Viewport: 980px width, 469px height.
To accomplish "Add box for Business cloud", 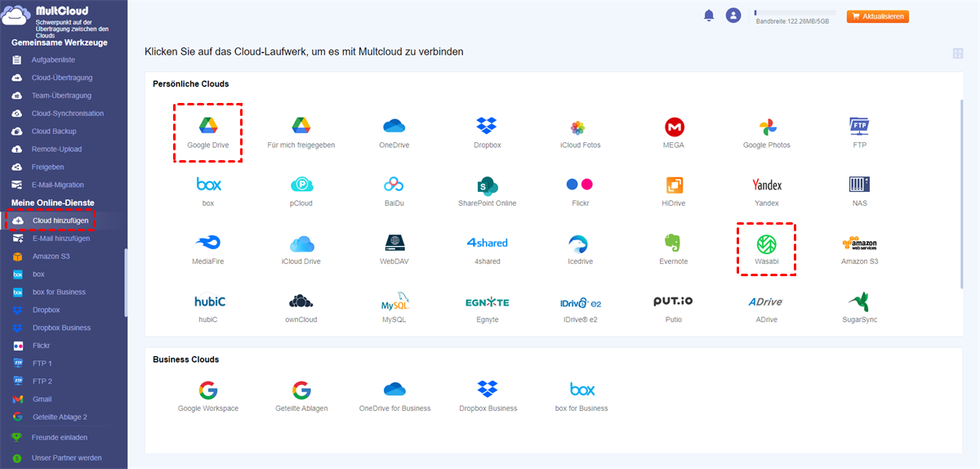I will [x=581, y=390].
